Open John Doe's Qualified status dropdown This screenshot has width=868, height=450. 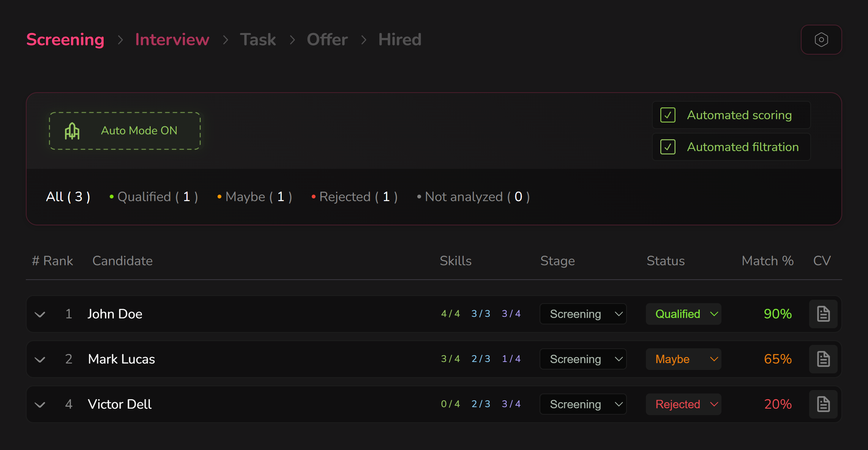click(x=683, y=314)
